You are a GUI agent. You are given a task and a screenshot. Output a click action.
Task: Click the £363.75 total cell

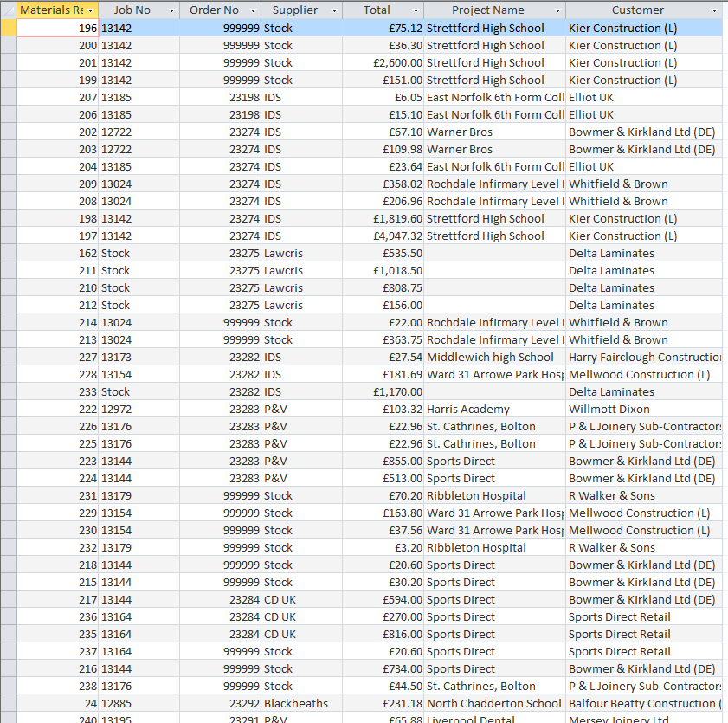[x=383, y=340]
